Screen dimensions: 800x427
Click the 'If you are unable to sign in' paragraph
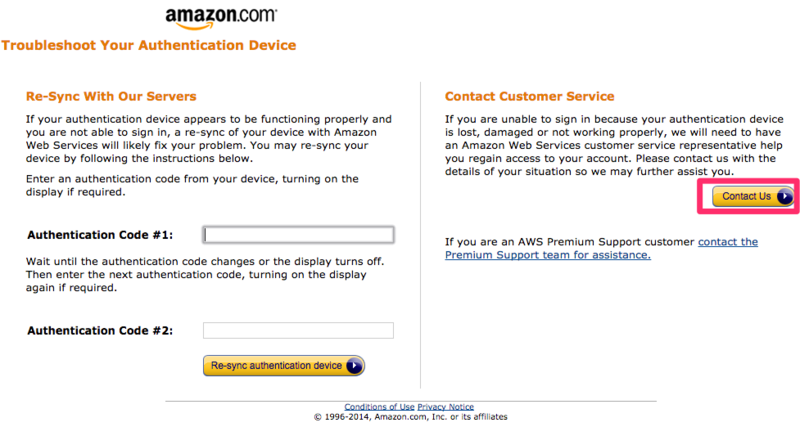(x=614, y=145)
